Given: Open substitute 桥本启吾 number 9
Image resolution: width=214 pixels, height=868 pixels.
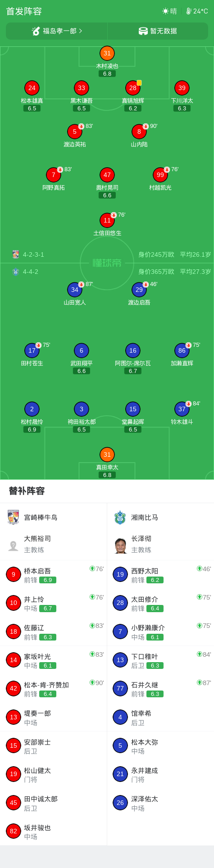Looking at the screenshot, I should (54, 575).
